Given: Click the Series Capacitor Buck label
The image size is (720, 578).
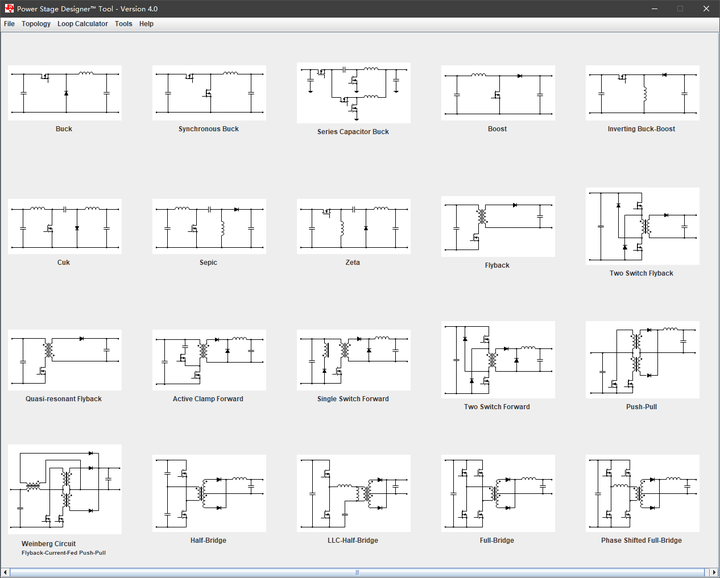Looking at the screenshot, I should pos(353,132).
